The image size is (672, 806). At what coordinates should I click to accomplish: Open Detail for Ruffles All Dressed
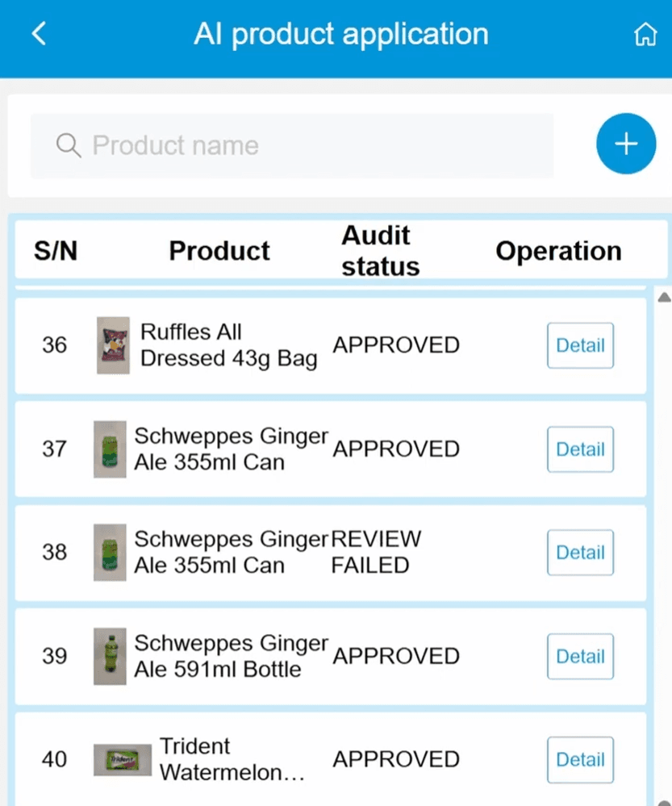click(580, 345)
